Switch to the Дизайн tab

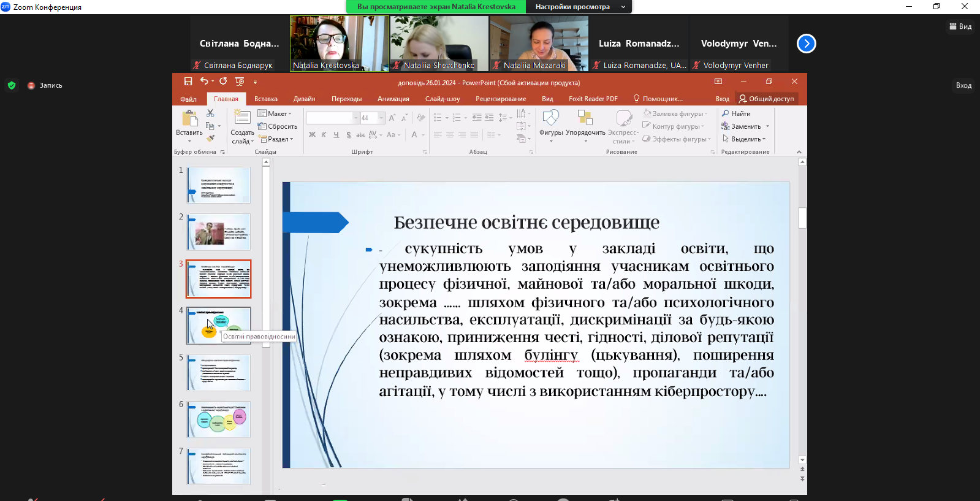[305, 99]
